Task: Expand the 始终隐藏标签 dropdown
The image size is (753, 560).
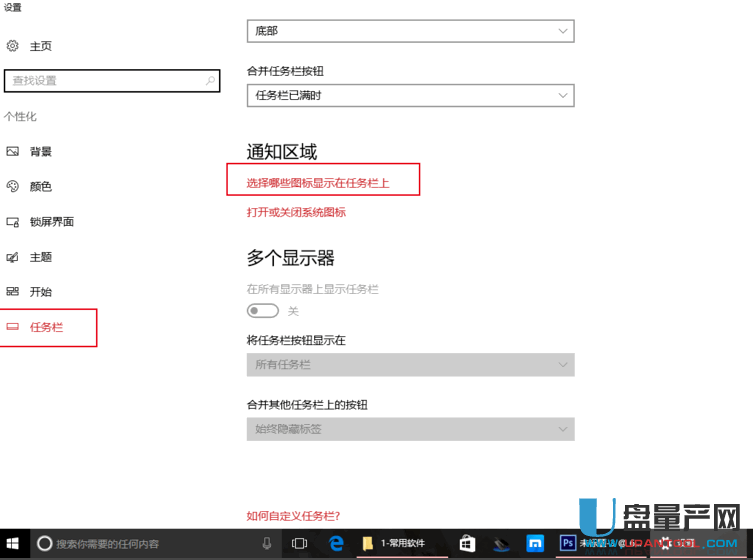Action: [410, 429]
